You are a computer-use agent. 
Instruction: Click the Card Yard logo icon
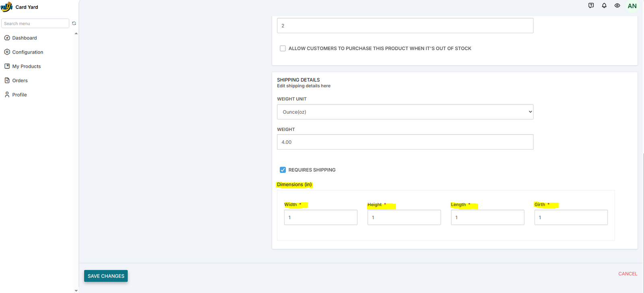(x=7, y=7)
